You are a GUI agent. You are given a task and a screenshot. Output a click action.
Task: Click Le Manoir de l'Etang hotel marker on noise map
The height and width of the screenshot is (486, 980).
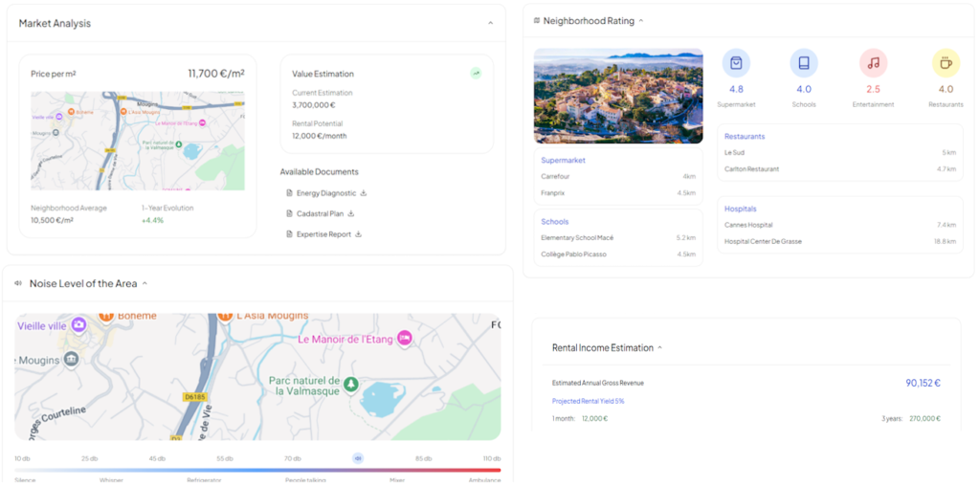click(405, 339)
